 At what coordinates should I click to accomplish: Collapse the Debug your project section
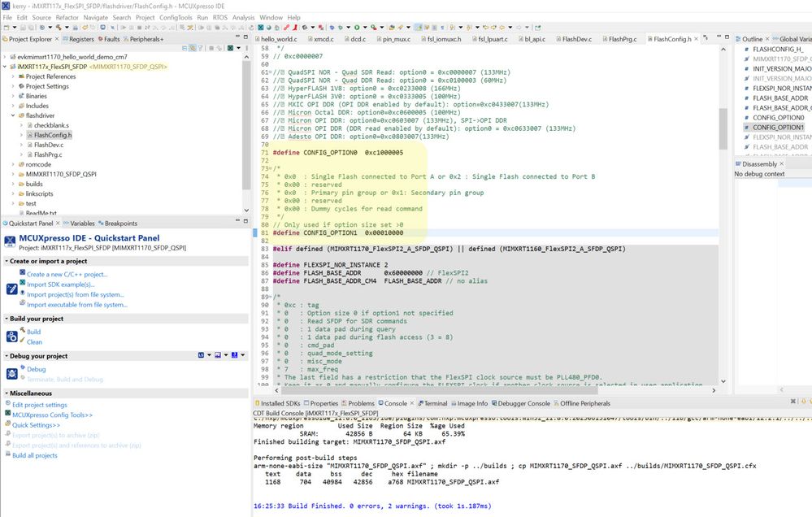click(x=7, y=356)
